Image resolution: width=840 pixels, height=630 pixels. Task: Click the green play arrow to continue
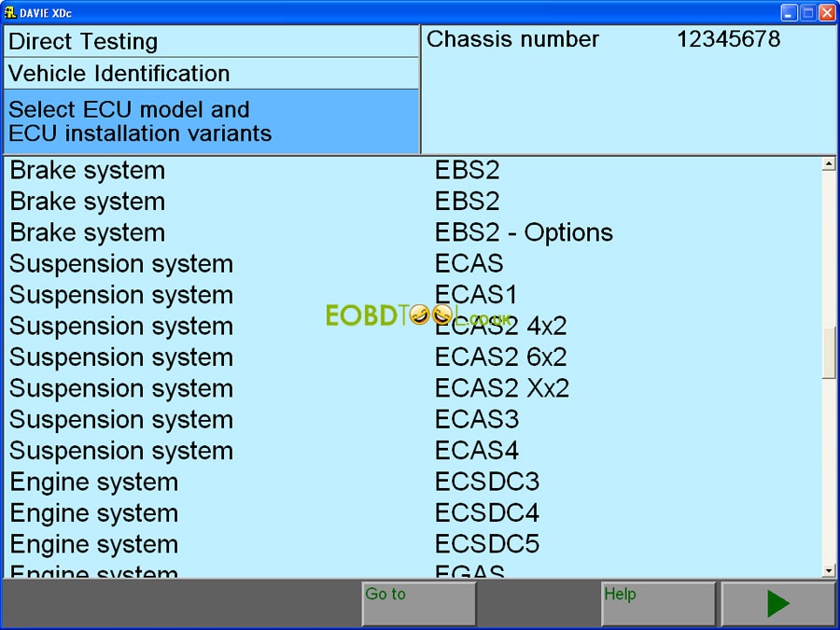tap(778, 604)
